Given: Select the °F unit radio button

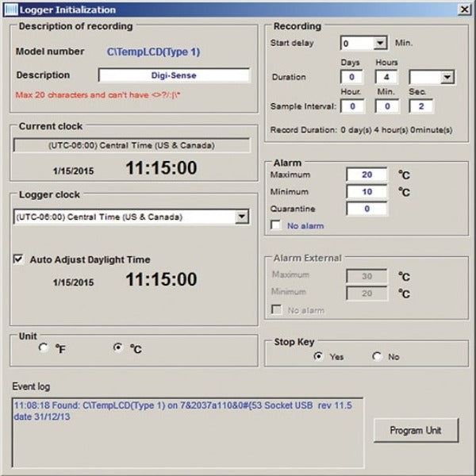Looking at the screenshot, I should (43, 347).
